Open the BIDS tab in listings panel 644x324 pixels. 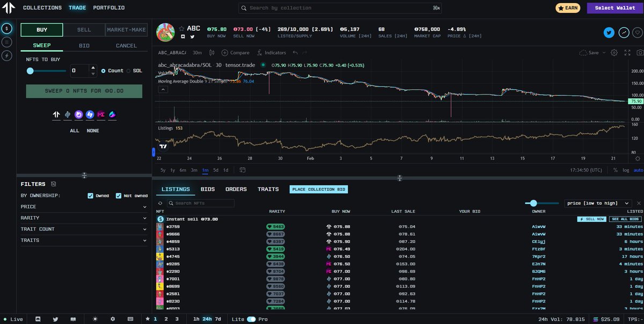pyautogui.click(x=208, y=189)
